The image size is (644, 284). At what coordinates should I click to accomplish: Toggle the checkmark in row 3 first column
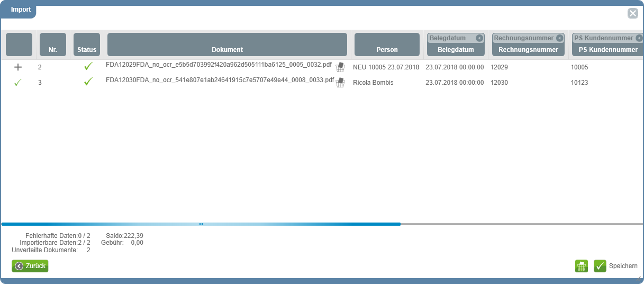[x=18, y=83]
